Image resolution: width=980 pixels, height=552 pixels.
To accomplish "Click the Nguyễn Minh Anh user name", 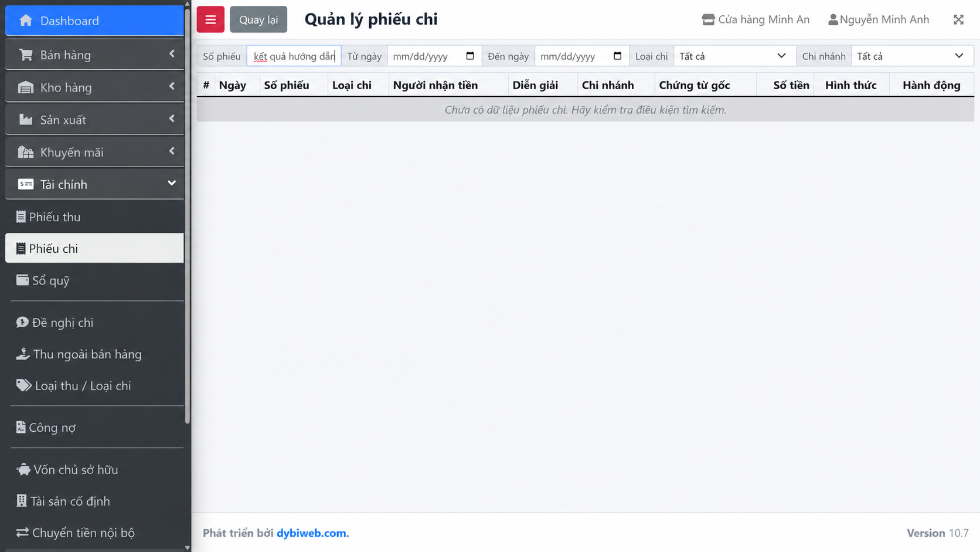I will [884, 20].
